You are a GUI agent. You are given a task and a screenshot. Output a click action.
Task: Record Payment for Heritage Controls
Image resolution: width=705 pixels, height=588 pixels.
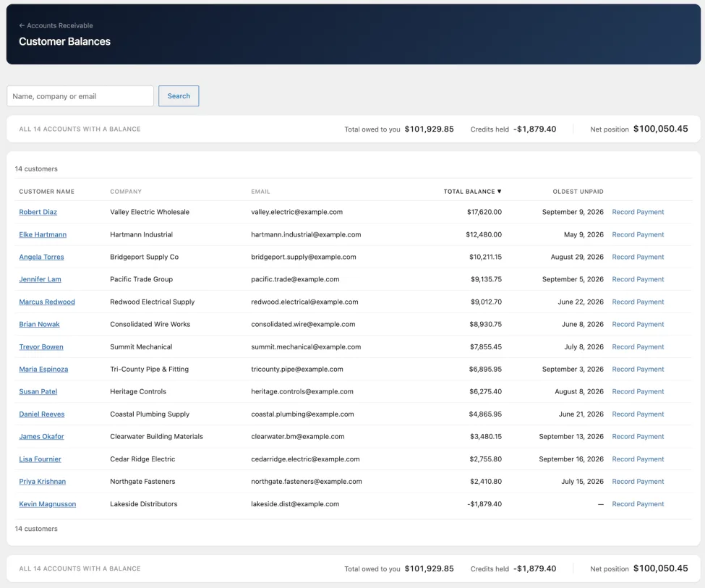[638, 392]
